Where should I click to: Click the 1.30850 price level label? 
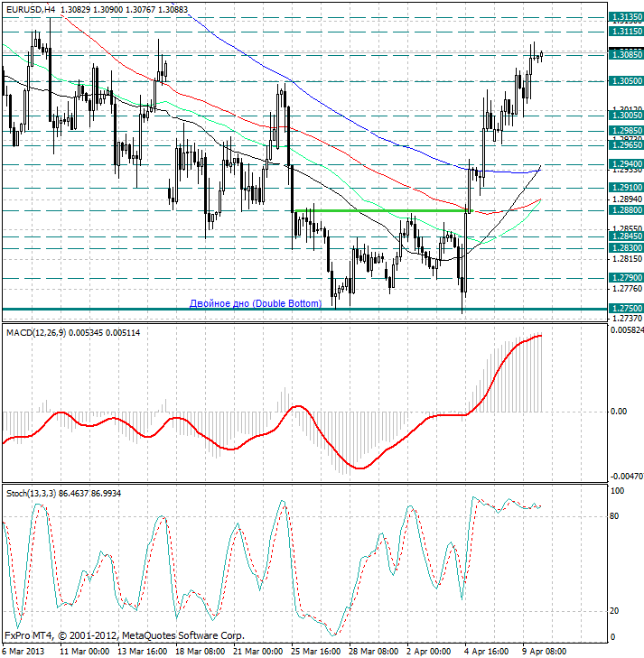point(626,54)
